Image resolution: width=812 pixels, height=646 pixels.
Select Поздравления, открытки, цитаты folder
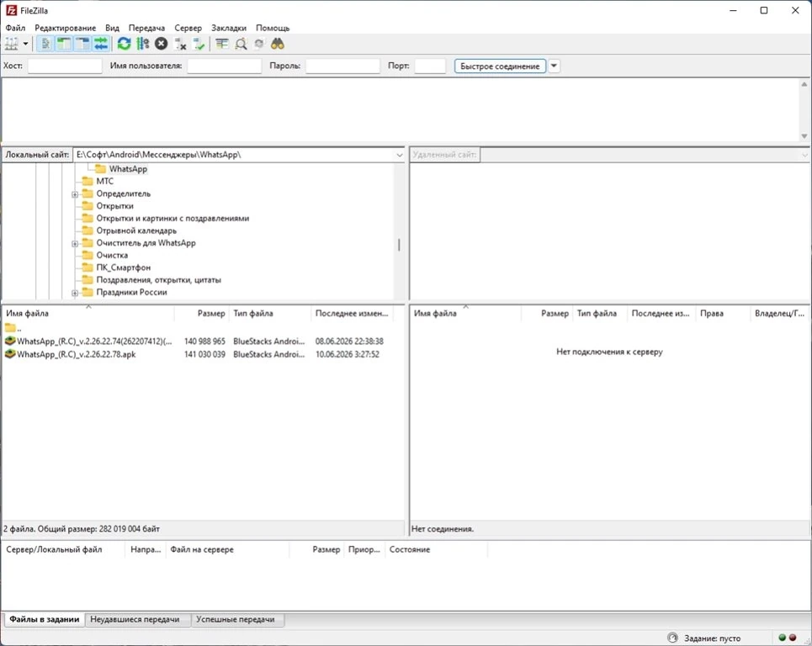pos(158,279)
